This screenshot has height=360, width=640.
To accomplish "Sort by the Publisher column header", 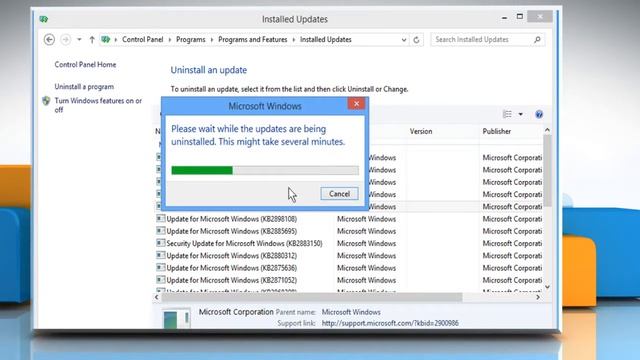I will coord(497,131).
